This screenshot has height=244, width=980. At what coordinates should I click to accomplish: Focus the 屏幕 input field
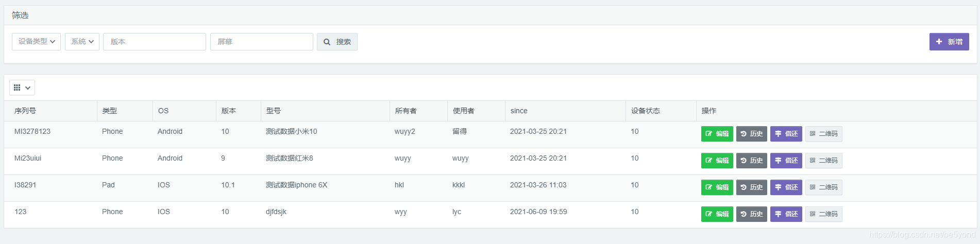click(x=262, y=42)
